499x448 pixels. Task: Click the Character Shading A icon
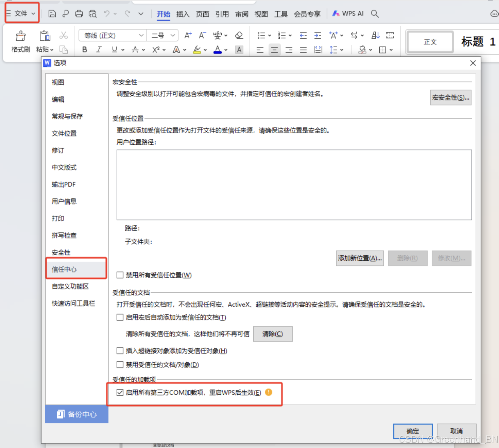(x=239, y=50)
